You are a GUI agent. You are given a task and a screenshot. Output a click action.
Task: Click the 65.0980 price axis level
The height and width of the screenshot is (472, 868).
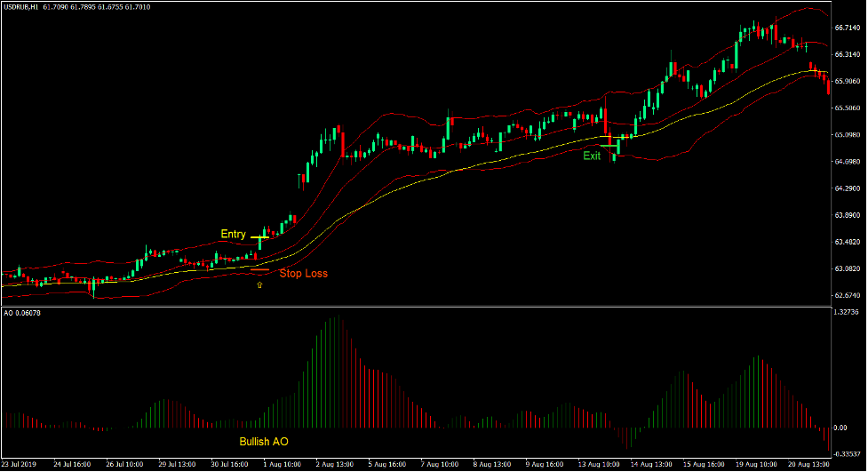[x=848, y=135]
